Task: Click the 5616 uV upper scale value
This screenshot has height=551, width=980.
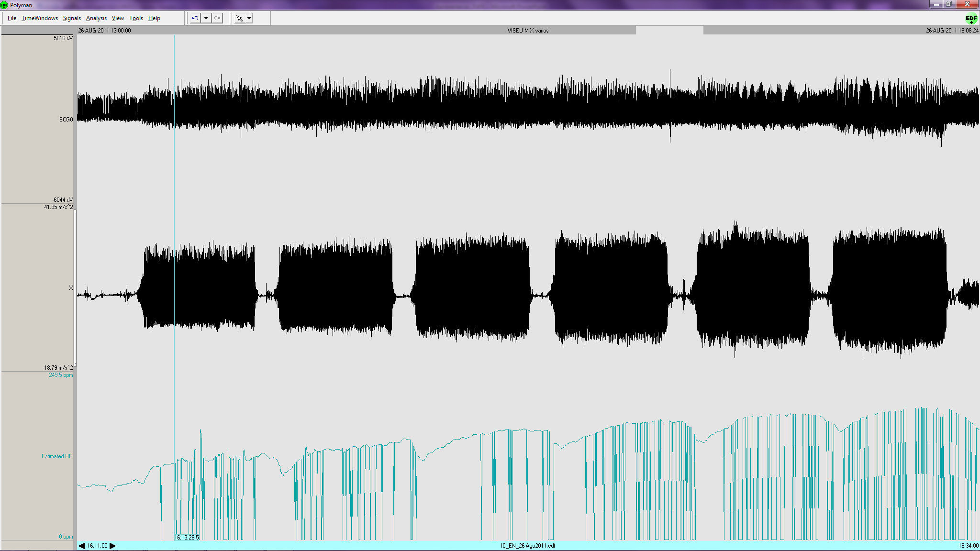Action: 63,38
